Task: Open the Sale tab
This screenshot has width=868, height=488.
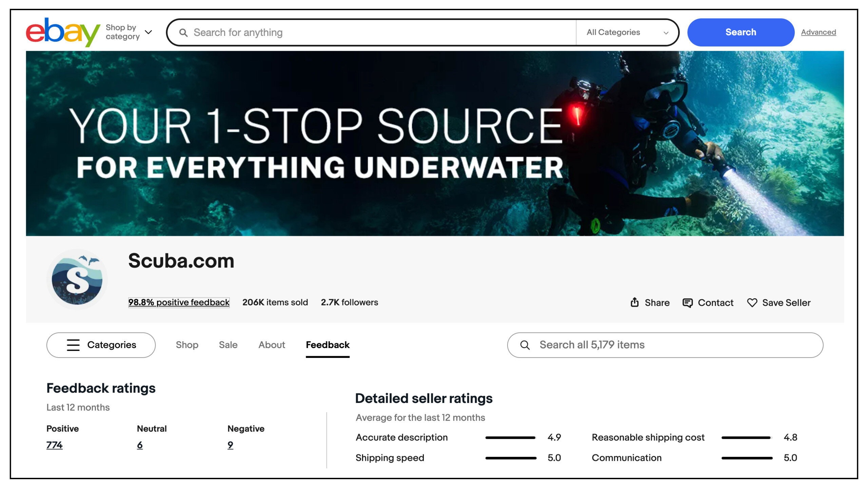Action: [x=228, y=345]
